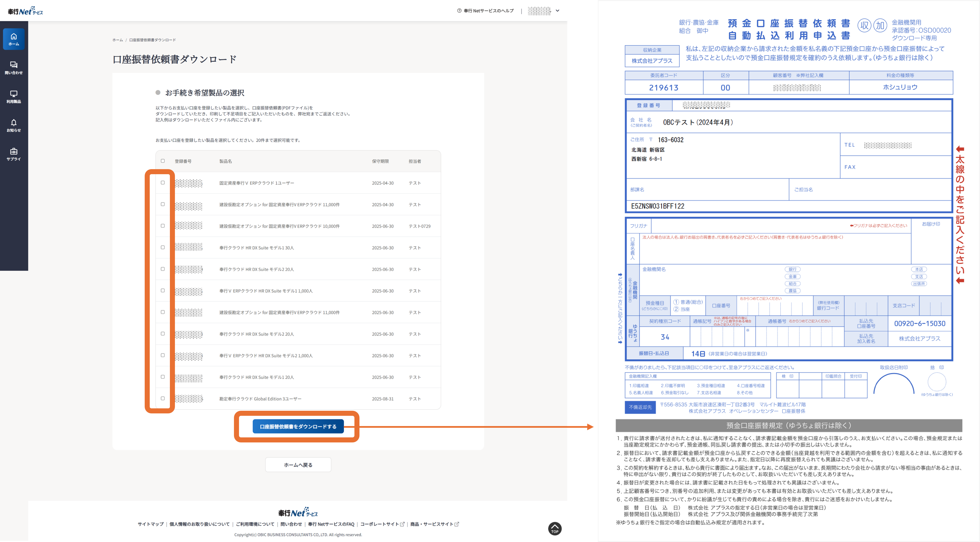980x542 pixels.
Task: Open the サイトマップ footer link
Action: coord(151,524)
